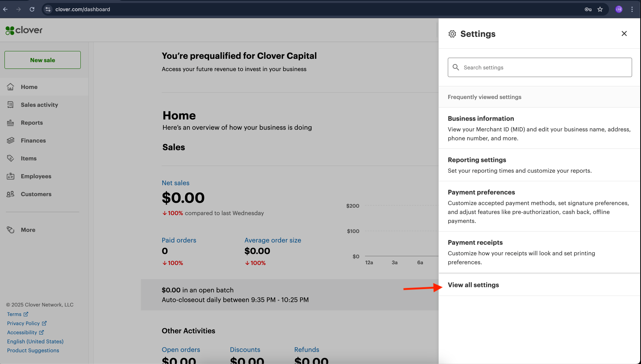Click the Finances stacked layers icon
This screenshot has height=364, width=641.
(10, 140)
